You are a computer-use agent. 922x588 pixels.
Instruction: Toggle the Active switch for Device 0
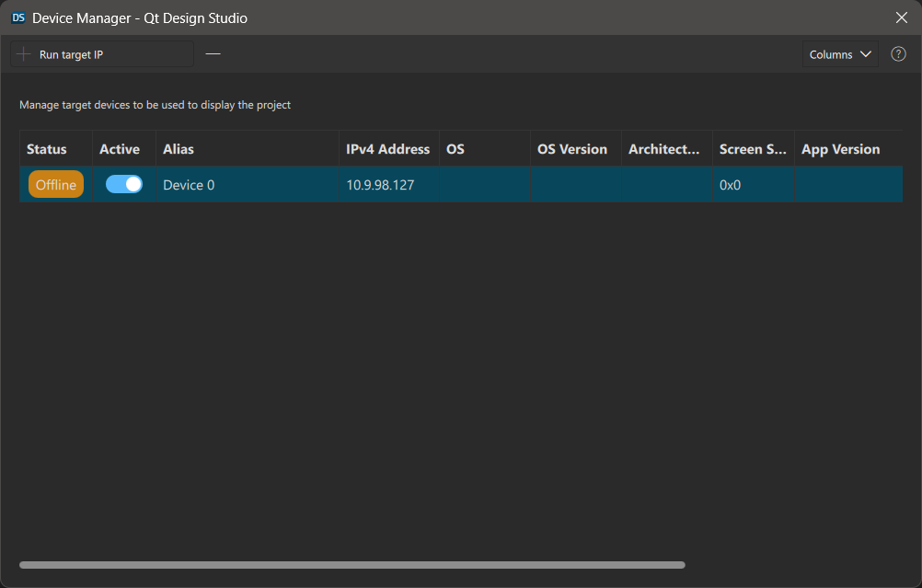tap(124, 184)
